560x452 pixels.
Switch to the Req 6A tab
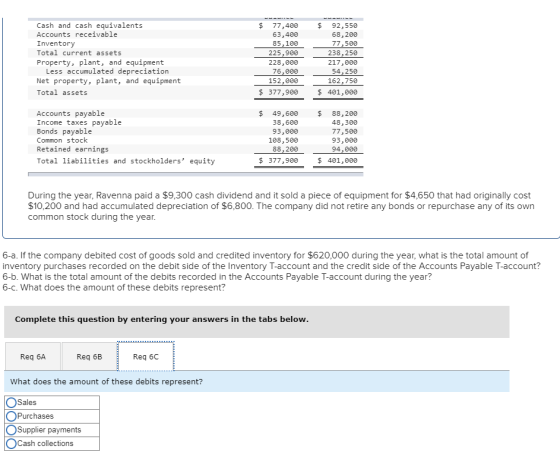[33, 356]
